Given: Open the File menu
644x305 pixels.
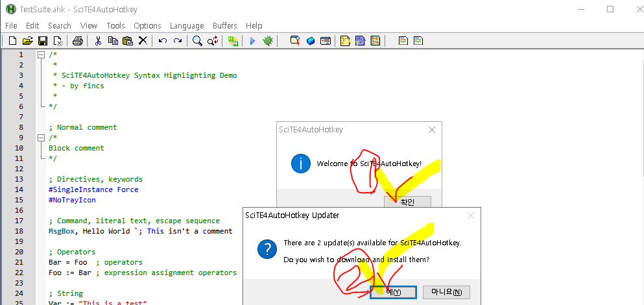Looking at the screenshot, I should coord(11,25).
